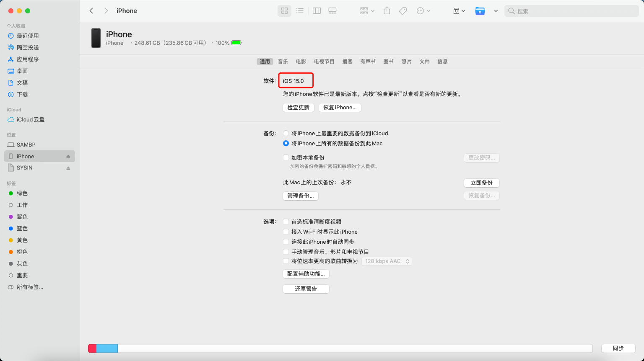
Task: Click the search field
Action: [x=571, y=11]
